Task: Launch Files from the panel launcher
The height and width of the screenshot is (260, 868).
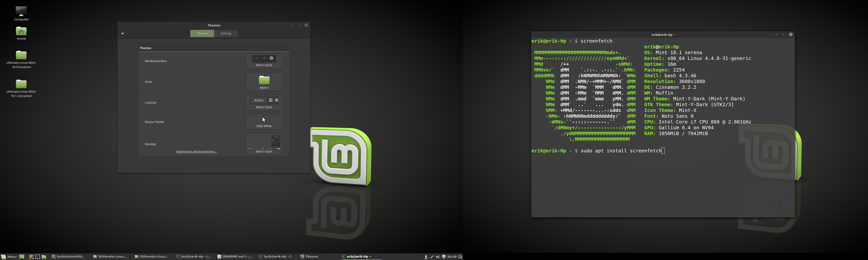Action: (x=44, y=257)
